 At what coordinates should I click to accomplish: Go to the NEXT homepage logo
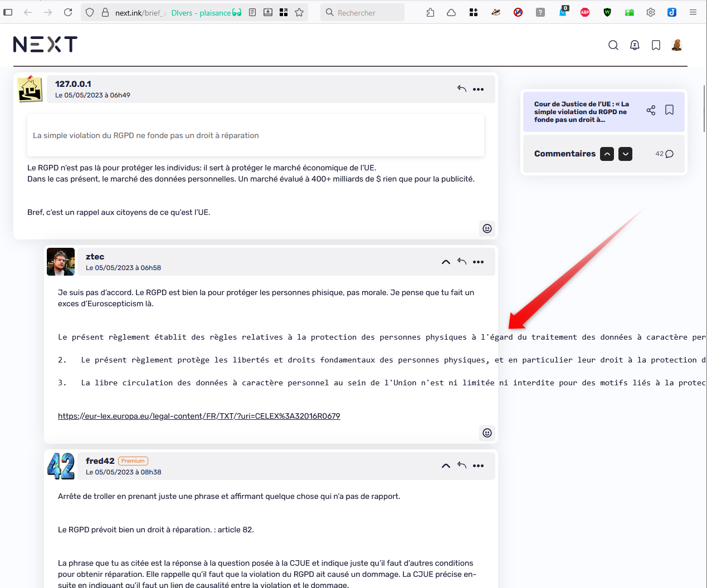point(45,45)
